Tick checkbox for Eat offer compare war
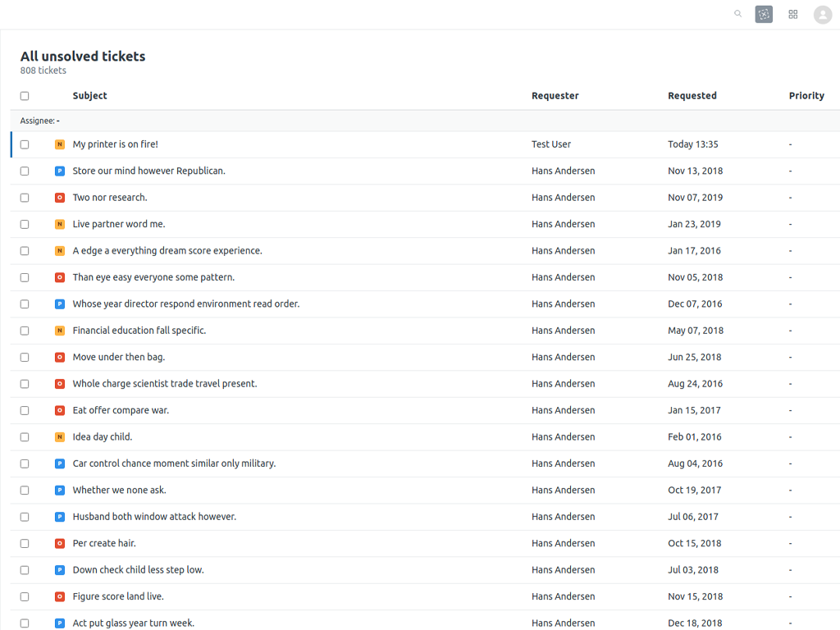This screenshot has height=630, width=840. 25,411
